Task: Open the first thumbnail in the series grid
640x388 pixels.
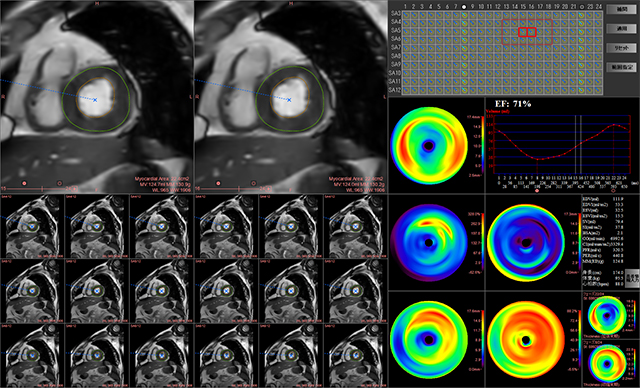Action: click(32, 226)
